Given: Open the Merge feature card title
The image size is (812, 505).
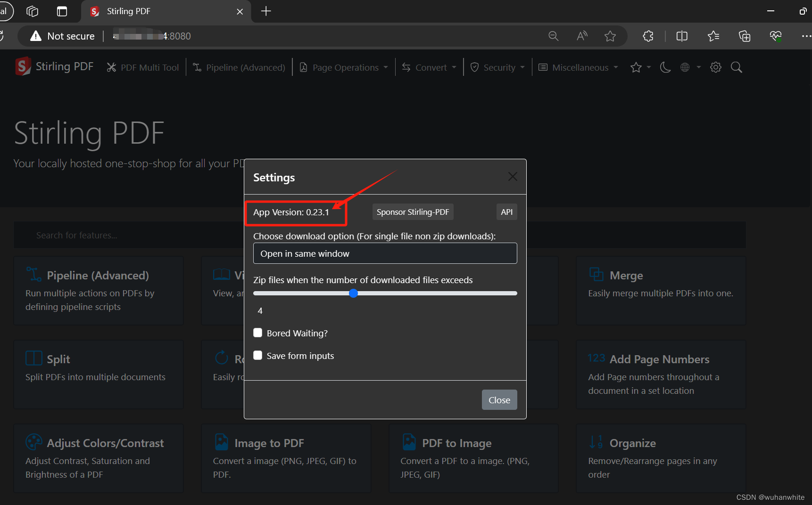Looking at the screenshot, I should pyautogui.click(x=626, y=276).
